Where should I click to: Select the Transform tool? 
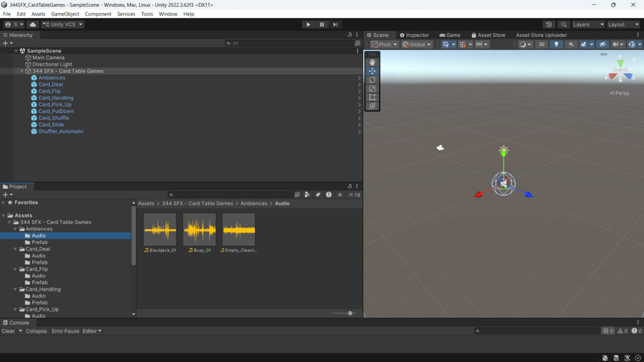click(372, 106)
